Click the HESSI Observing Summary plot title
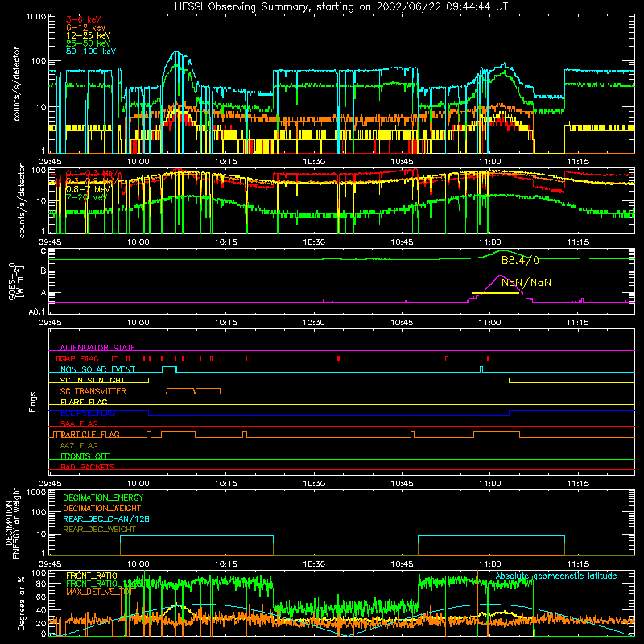Viewport: 644px width, 644px height. tap(341, 7)
